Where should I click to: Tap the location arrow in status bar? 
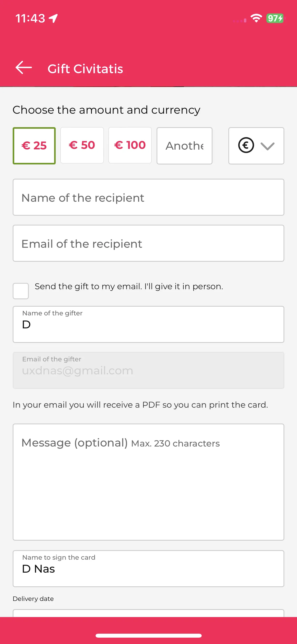coord(53,19)
